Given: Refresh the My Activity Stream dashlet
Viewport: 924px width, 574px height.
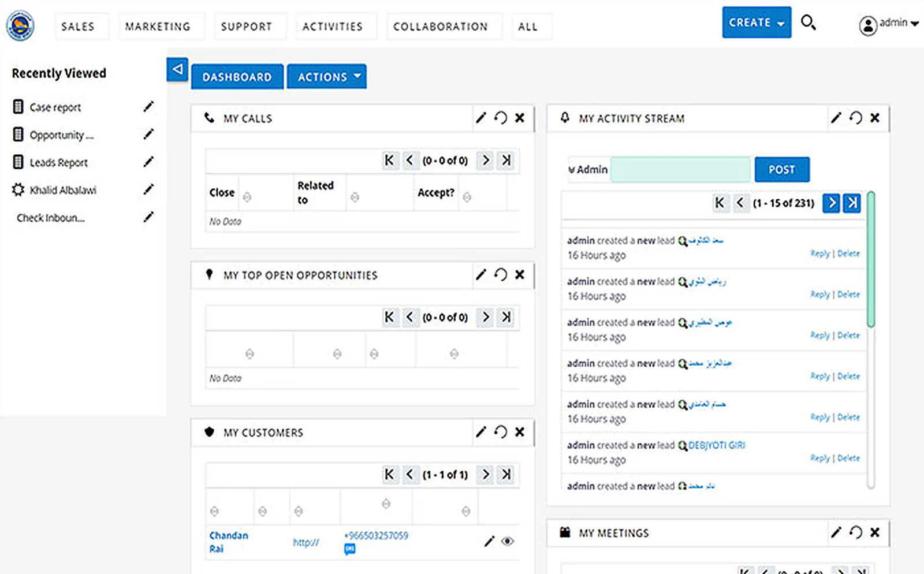Looking at the screenshot, I should (x=856, y=118).
